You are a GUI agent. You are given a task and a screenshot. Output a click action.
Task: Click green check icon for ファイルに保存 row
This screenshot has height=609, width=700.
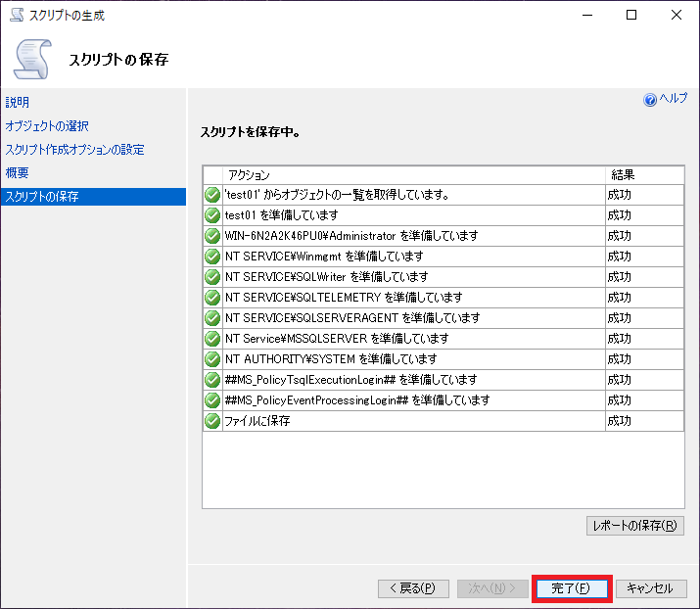click(212, 420)
